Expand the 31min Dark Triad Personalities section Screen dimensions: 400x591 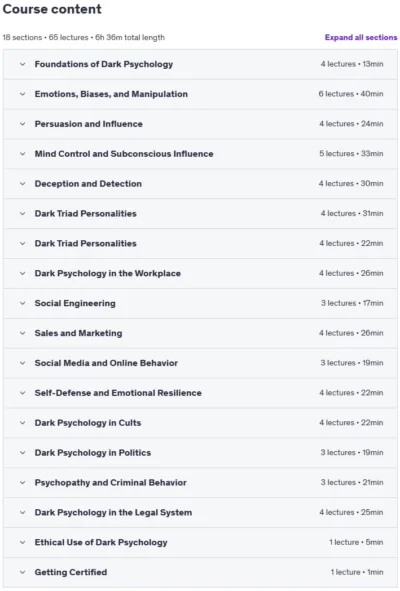200,213
